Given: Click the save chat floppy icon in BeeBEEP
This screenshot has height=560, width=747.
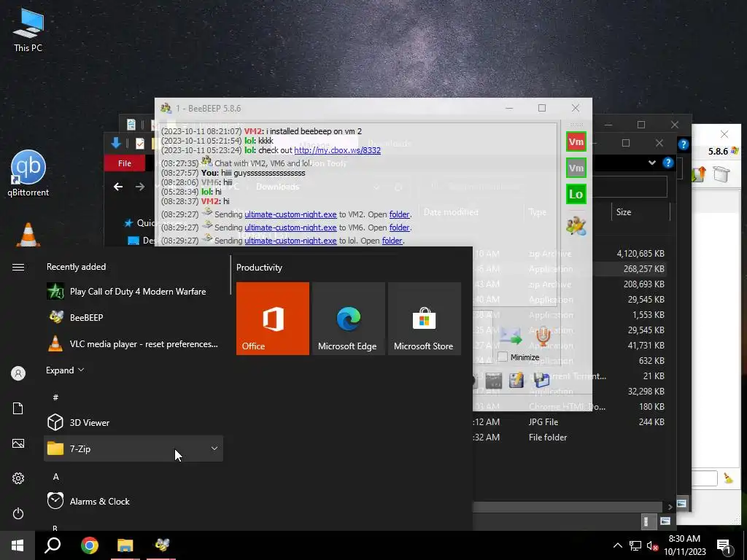Looking at the screenshot, I should [x=541, y=379].
